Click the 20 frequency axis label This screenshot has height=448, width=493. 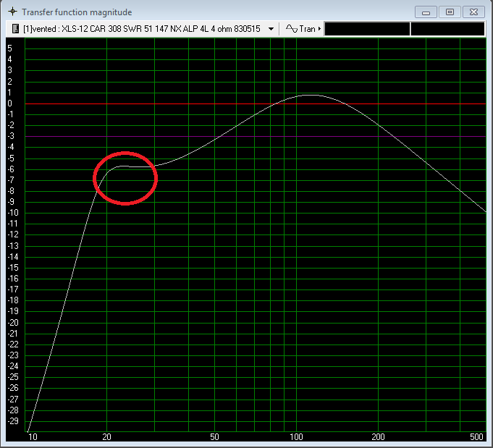click(107, 436)
